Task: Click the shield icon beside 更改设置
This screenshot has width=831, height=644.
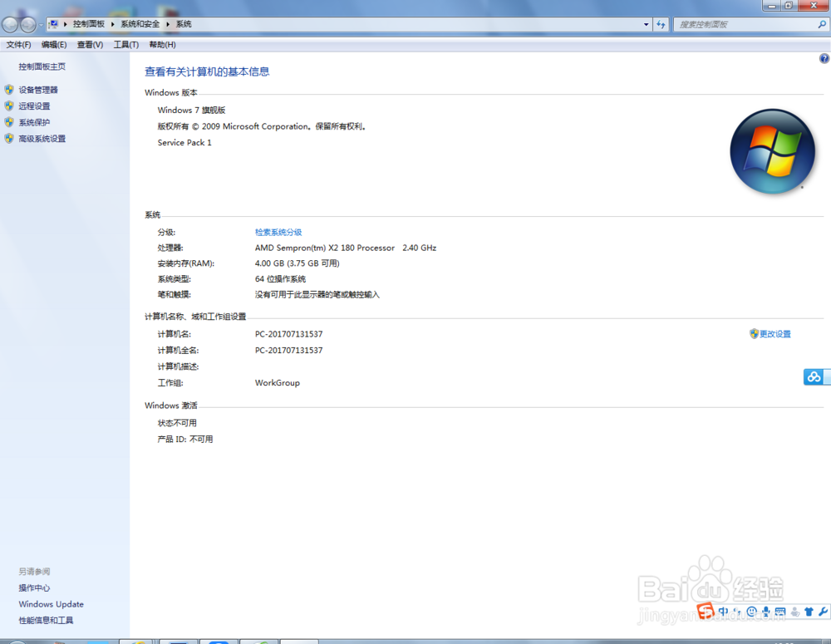Action: [755, 333]
